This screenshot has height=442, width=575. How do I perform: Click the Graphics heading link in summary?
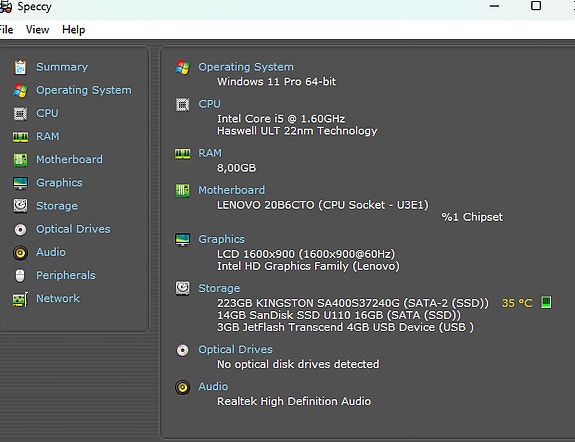click(221, 239)
